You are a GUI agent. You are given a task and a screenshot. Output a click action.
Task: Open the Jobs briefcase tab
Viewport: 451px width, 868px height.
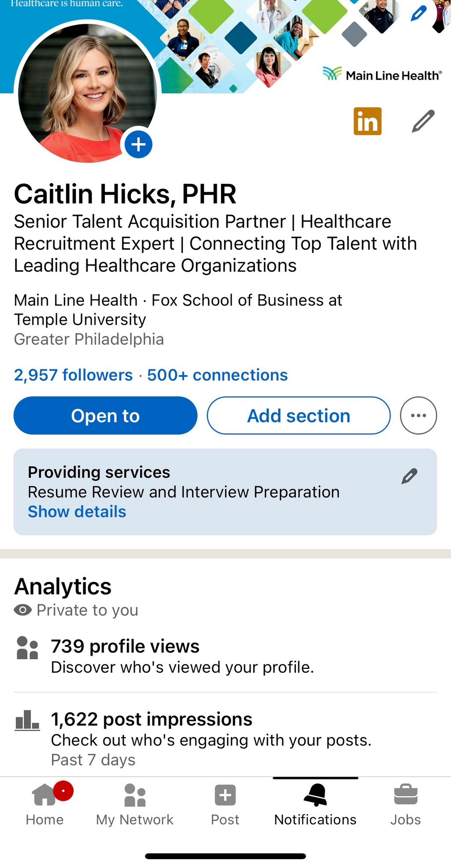pyautogui.click(x=406, y=805)
